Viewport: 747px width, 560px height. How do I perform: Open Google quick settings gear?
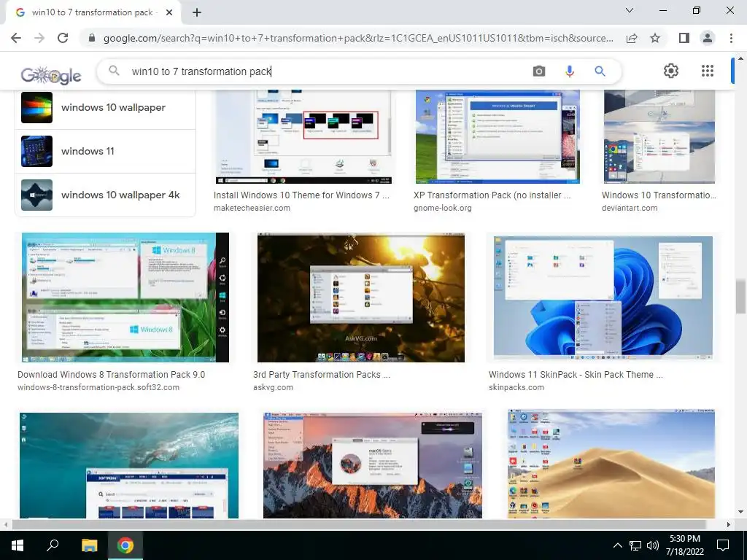[671, 71]
